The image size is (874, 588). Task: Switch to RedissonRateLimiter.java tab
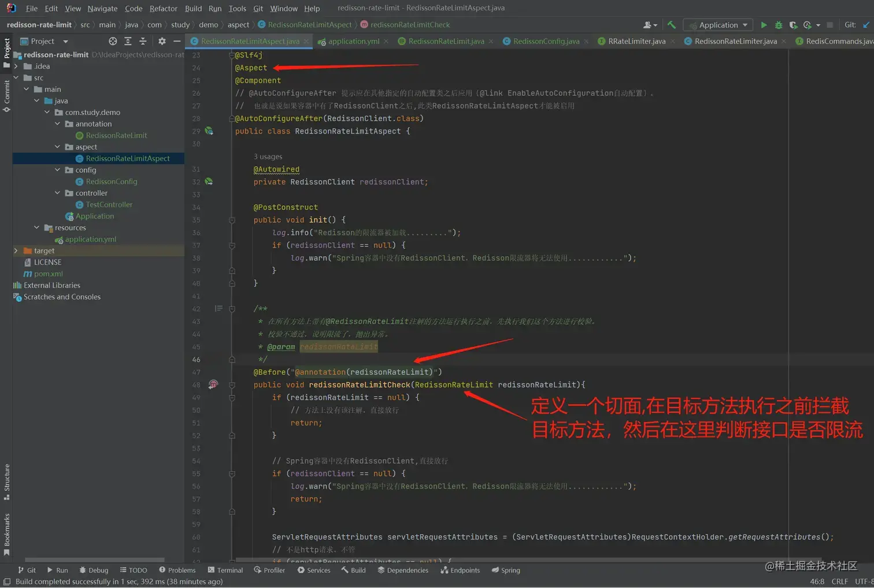(x=735, y=41)
